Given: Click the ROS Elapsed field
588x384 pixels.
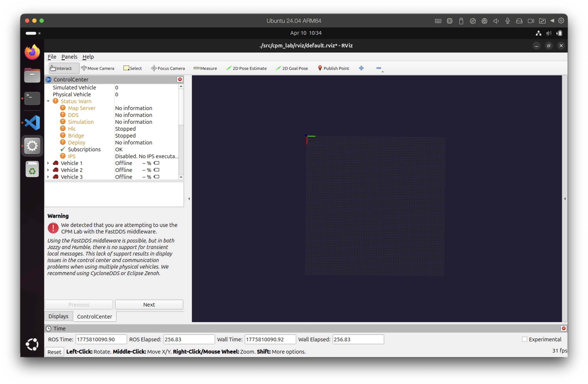Looking at the screenshot, I should pos(189,339).
